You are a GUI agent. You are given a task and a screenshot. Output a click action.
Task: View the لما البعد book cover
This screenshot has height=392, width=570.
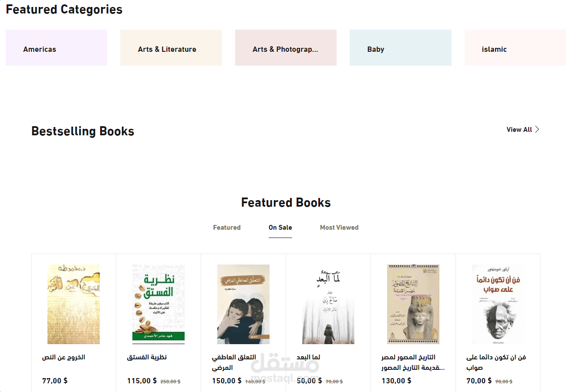click(328, 304)
